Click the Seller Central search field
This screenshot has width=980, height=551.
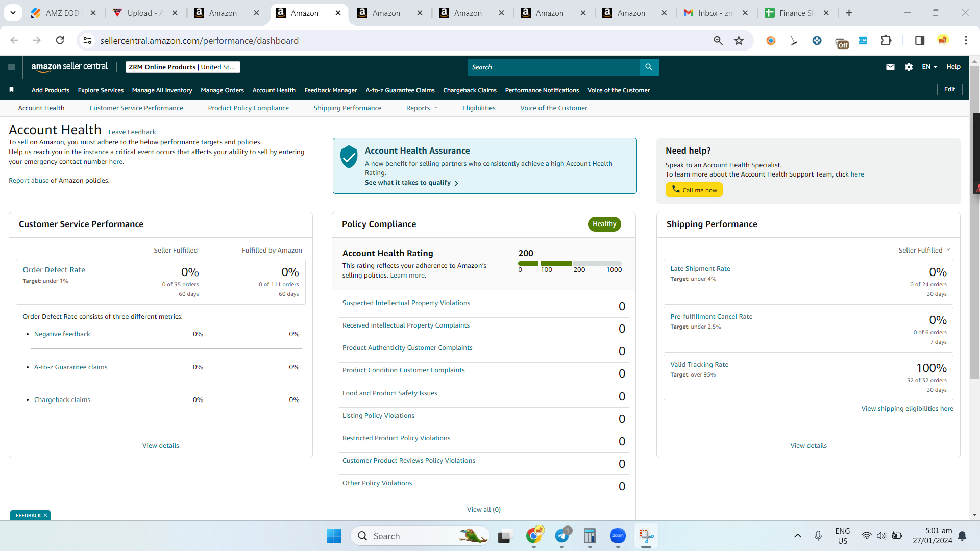coord(553,67)
